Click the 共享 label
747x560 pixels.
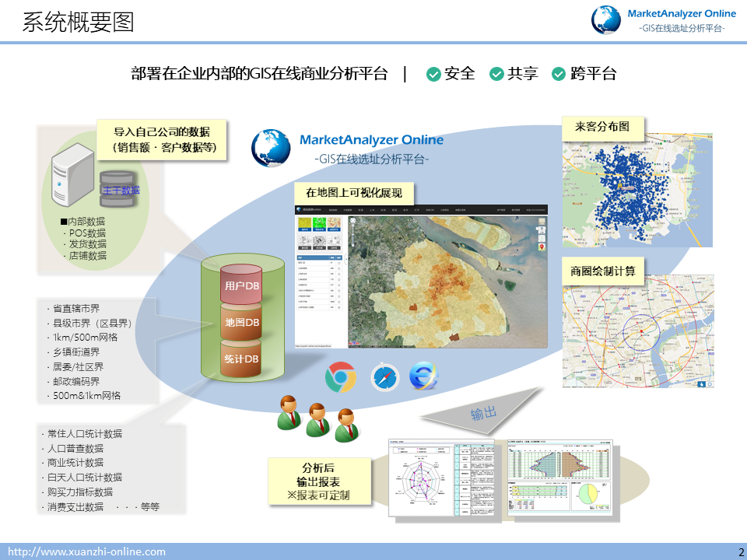523,74
